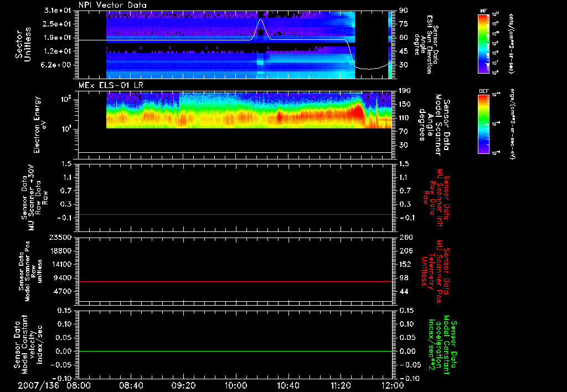Select the 150 scanner angle tick
Image resolution: width=567 pixels, height=392 pixels.
pyautogui.click(x=405, y=105)
